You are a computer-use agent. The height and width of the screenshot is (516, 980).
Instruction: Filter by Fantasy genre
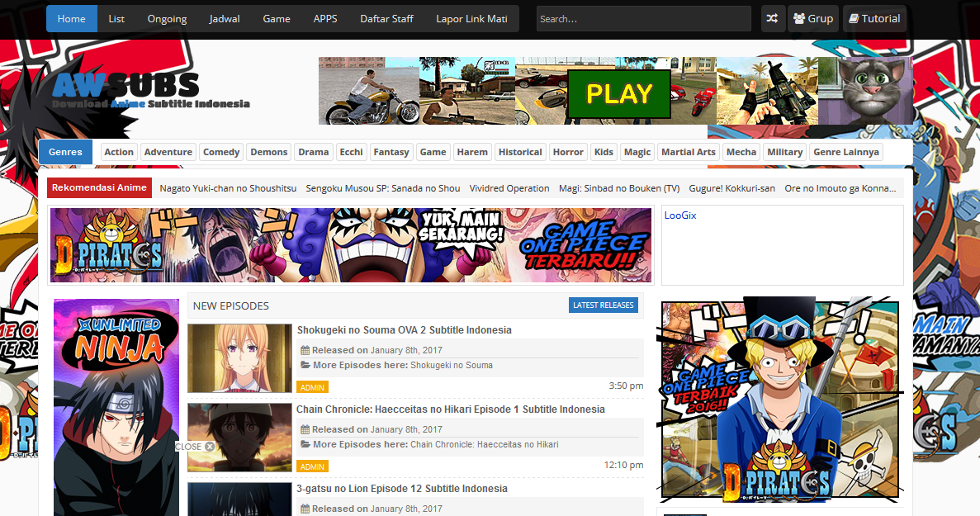point(391,152)
